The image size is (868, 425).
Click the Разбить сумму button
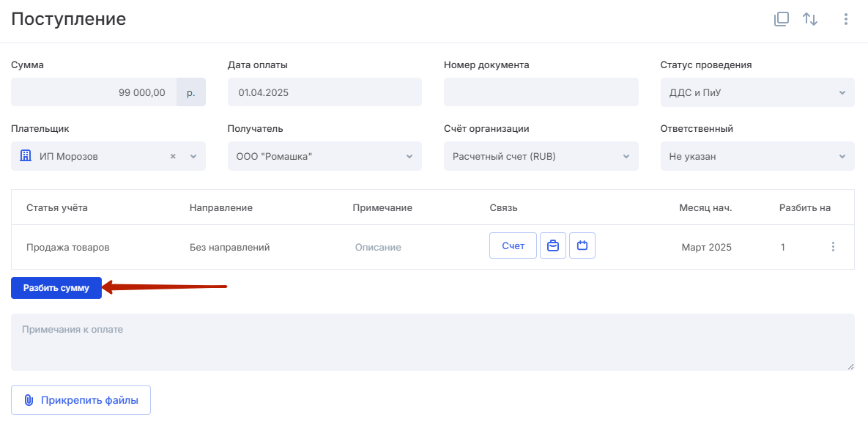click(56, 288)
